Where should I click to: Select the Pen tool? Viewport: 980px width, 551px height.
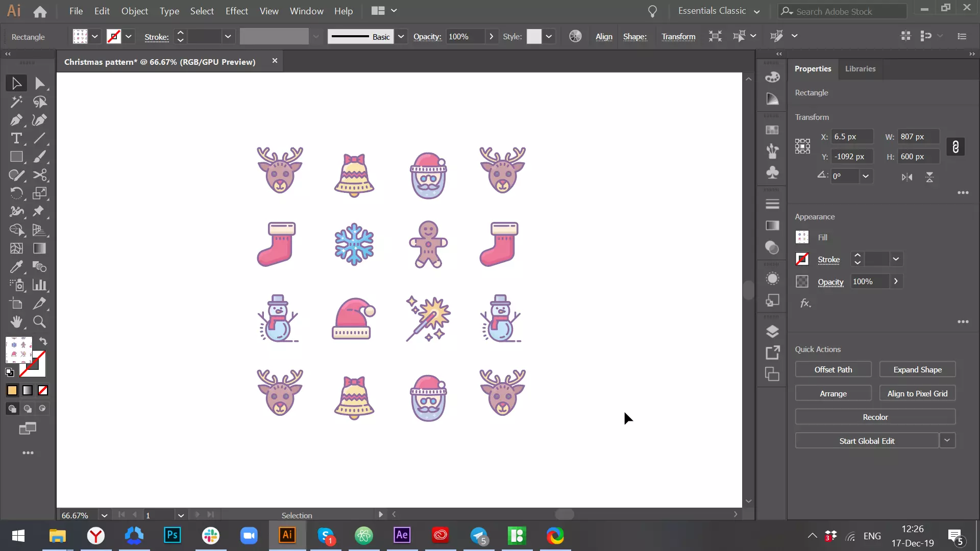pos(16,120)
